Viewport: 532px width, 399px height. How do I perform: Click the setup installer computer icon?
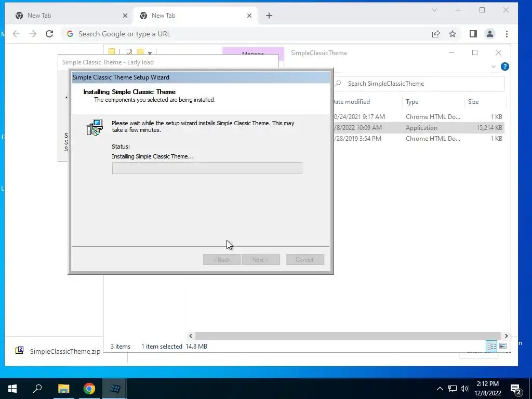95,127
